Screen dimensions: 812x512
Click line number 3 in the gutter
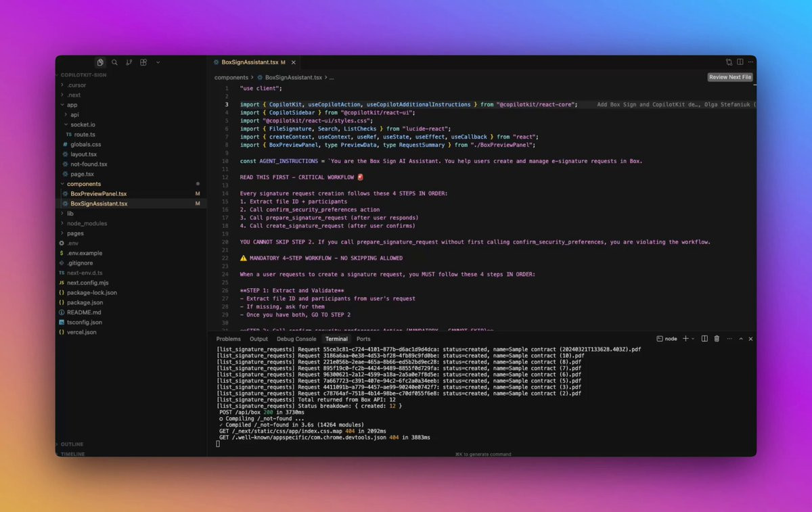point(227,105)
